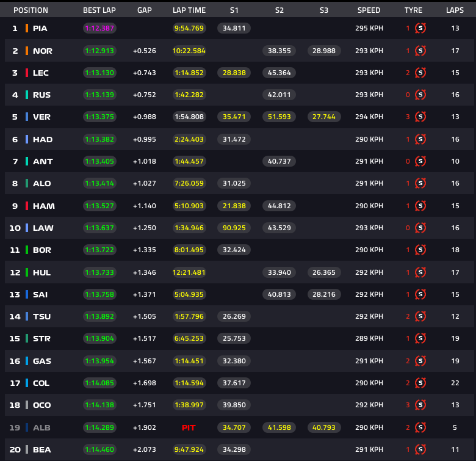Click the soft tyre icon in PIA's row
The width and height of the screenshot is (476, 461).
[x=420, y=28]
